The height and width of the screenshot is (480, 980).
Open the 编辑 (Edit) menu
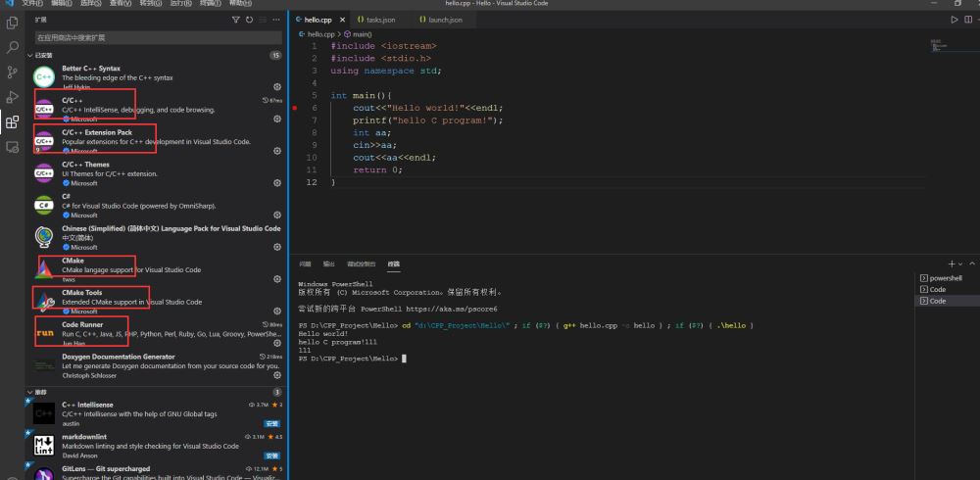point(61,3)
